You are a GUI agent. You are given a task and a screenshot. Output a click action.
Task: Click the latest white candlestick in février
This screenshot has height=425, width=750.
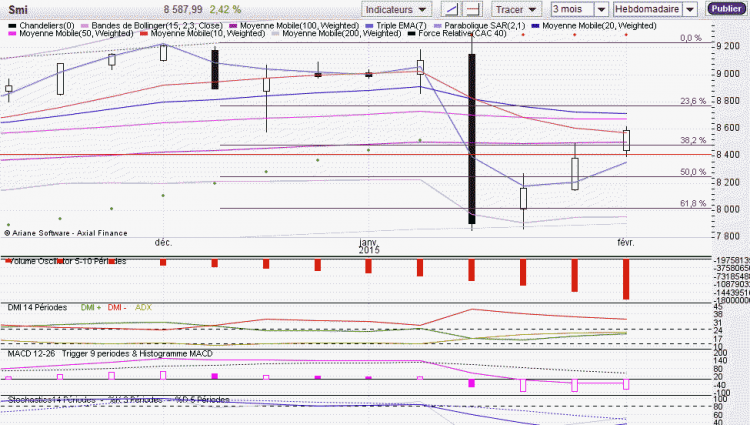[626, 140]
